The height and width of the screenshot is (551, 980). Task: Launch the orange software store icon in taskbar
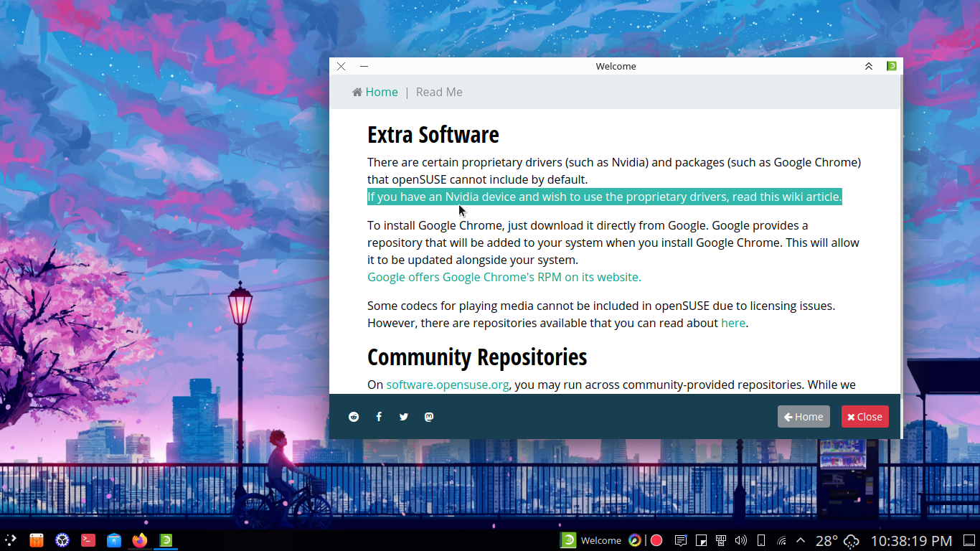click(x=37, y=540)
